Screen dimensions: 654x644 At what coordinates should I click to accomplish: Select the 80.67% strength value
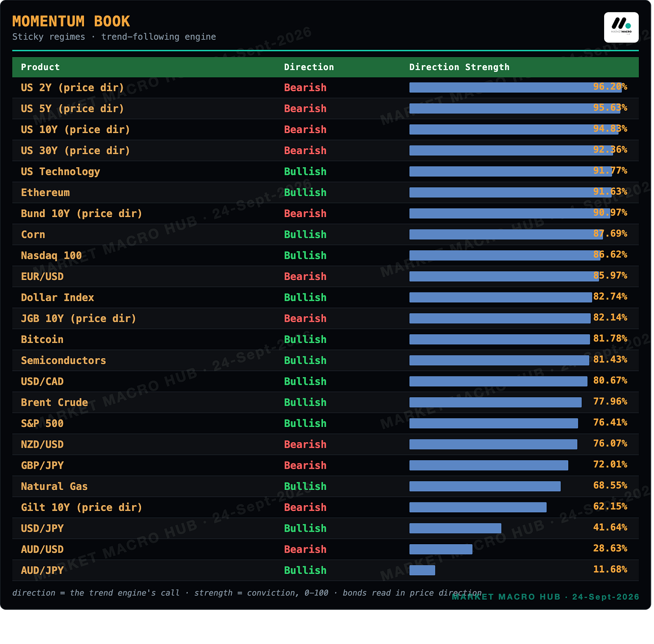point(610,380)
